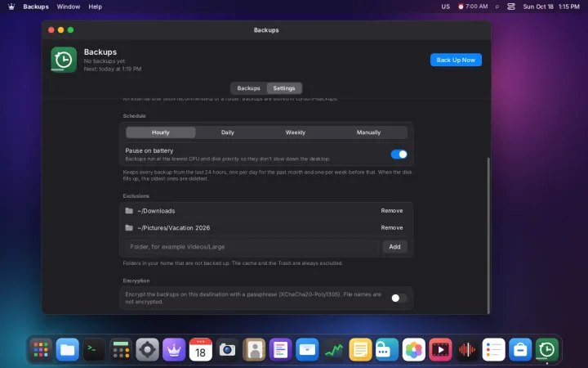The image size is (588, 368).
Task: Click the crown system menu icon
Action: [11, 7]
